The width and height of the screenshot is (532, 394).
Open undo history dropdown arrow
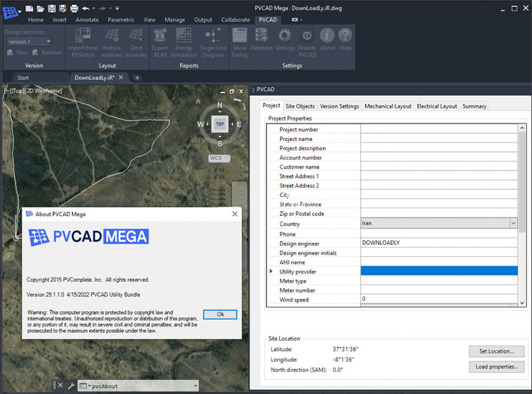pyautogui.click(x=93, y=8)
